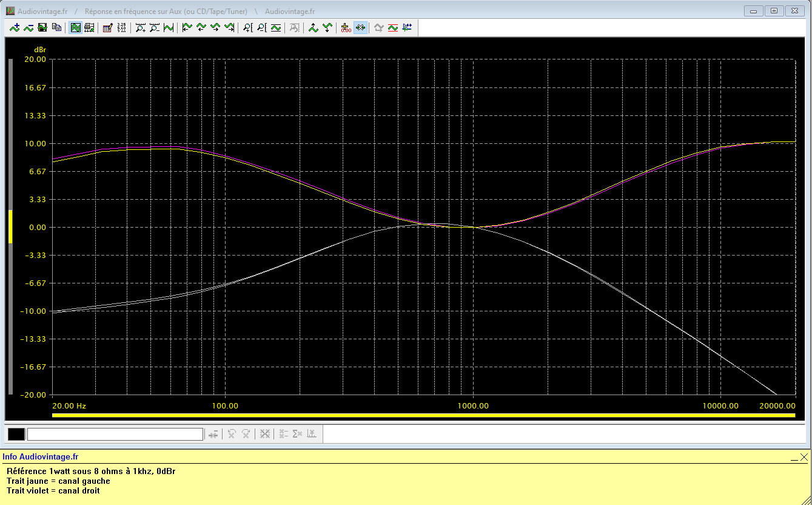Close the Info Audiovintage.fr panel

pyautogui.click(x=804, y=457)
